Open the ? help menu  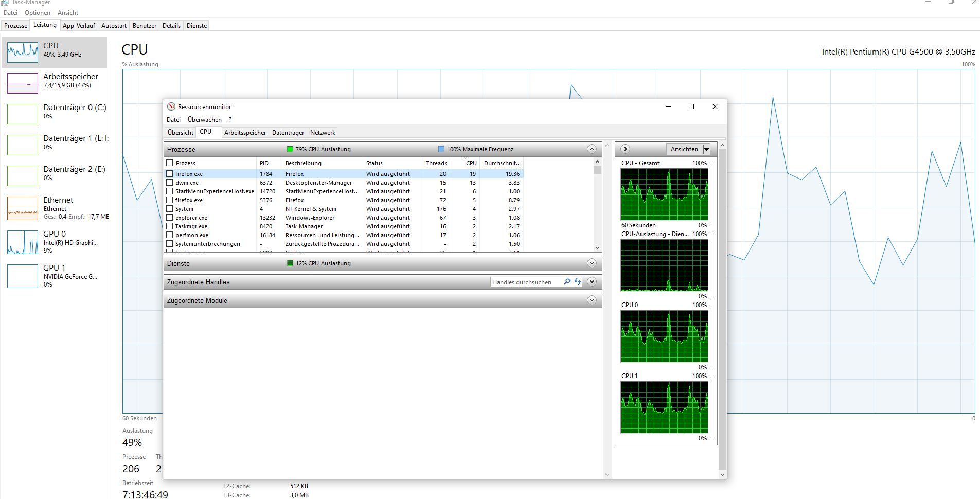click(230, 120)
